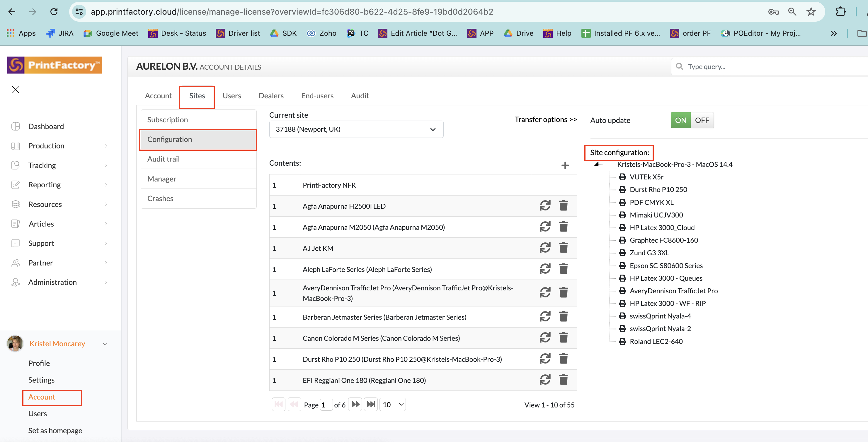Delete the Agfa Anapurna M2050 entry
Viewport: 868px width, 442px height.
pos(564,227)
